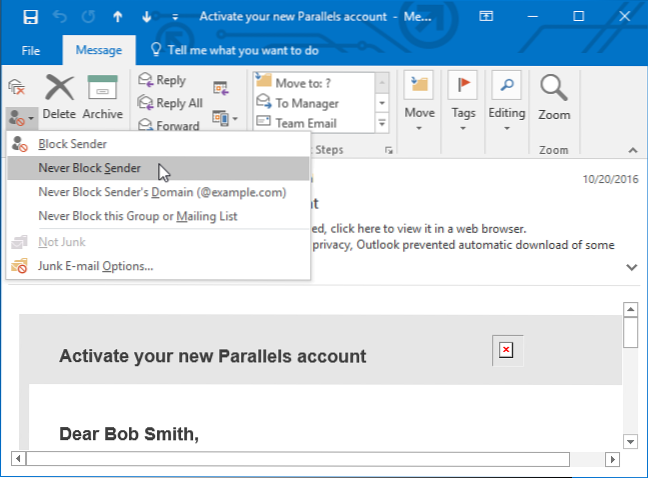Select Never Block Sender menu item
This screenshot has width=648, height=478.
(x=89, y=168)
